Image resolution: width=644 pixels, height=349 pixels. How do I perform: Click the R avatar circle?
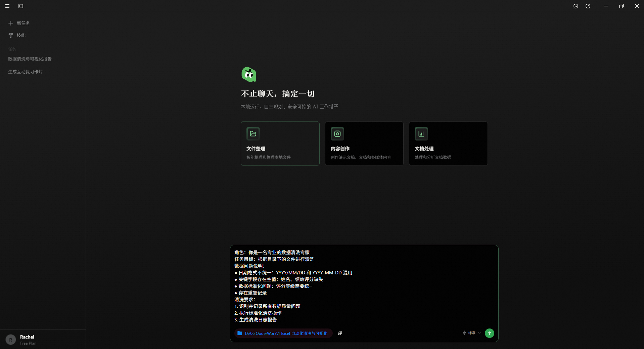(x=11, y=340)
